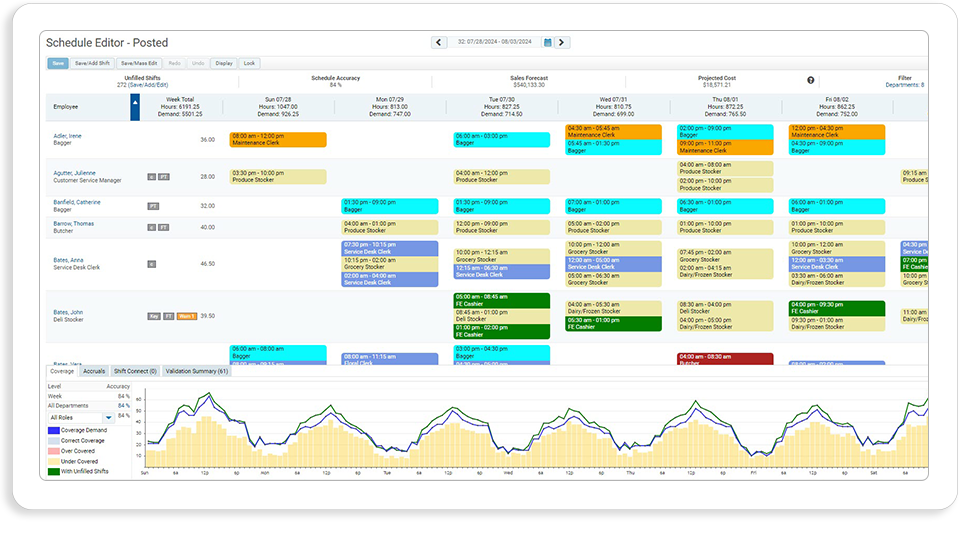Click the badge icon next to Bates, Anna
The image size is (960, 540).
coord(151,264)
